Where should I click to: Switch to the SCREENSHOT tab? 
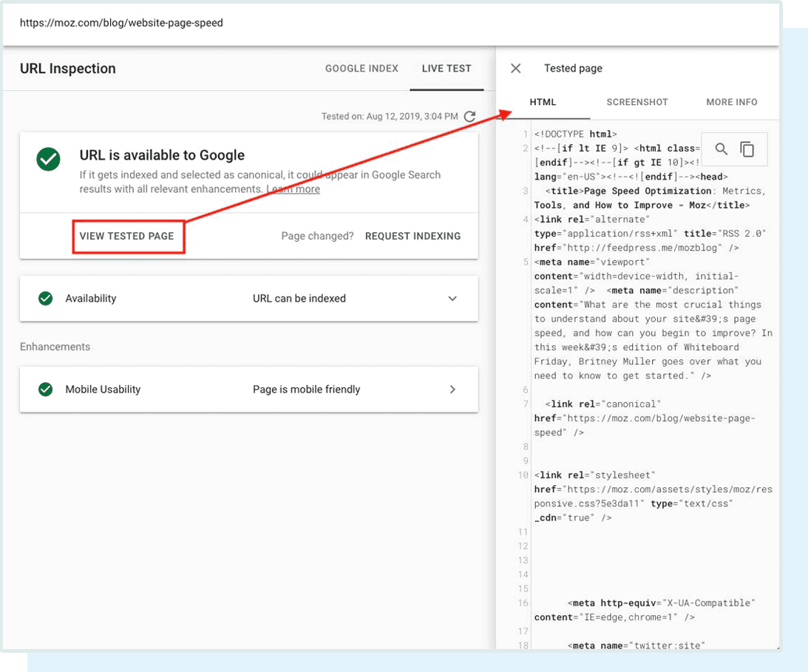pos(636,102)
